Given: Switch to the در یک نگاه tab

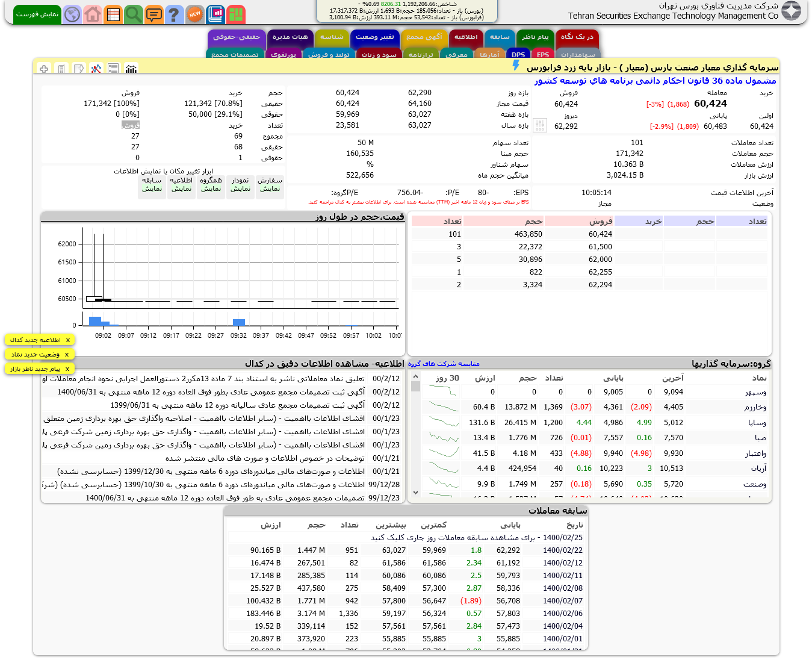Looking at the screenshot, I should coord(577,38).
